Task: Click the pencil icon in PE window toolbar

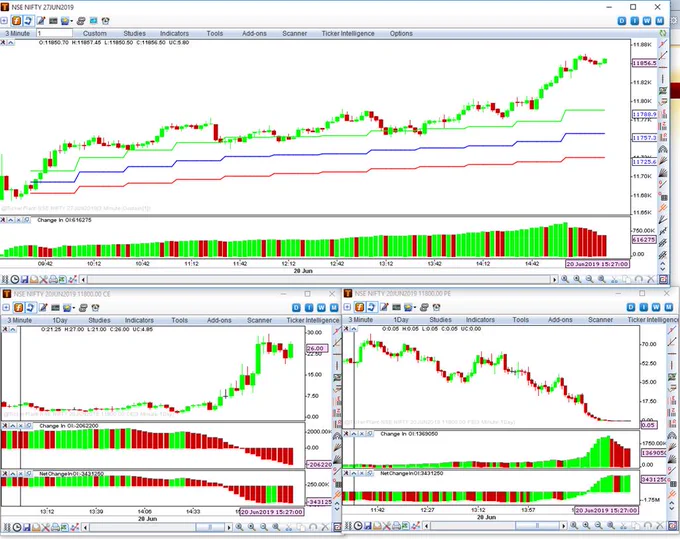Action: pyautogui.click(x=384, y=307)
